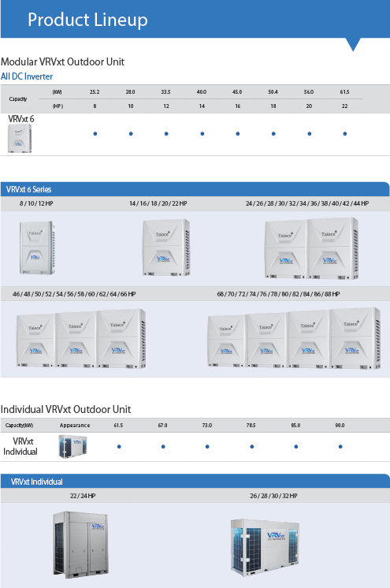Click the Individual dot under 67.0 kW
The width and height of the screenshot is (390, 588).
tap(163, 447)
